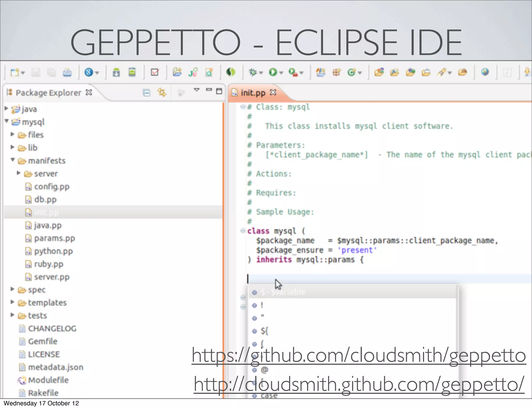This screenshot has height=409, width=532.
Task: Expand the files folder
Action: pyautogui.click(x=12, y=134)
